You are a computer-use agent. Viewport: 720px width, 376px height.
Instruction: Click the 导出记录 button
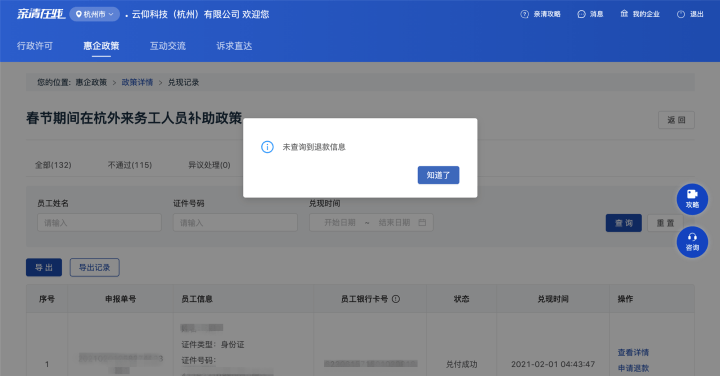pyautogui.click(x=95, y=268)
